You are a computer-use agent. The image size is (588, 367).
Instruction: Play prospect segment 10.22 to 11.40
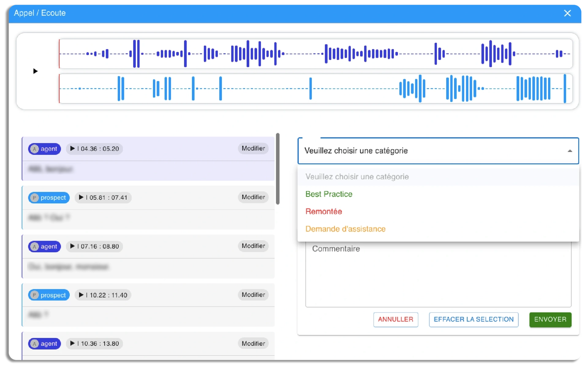(81, 295)
